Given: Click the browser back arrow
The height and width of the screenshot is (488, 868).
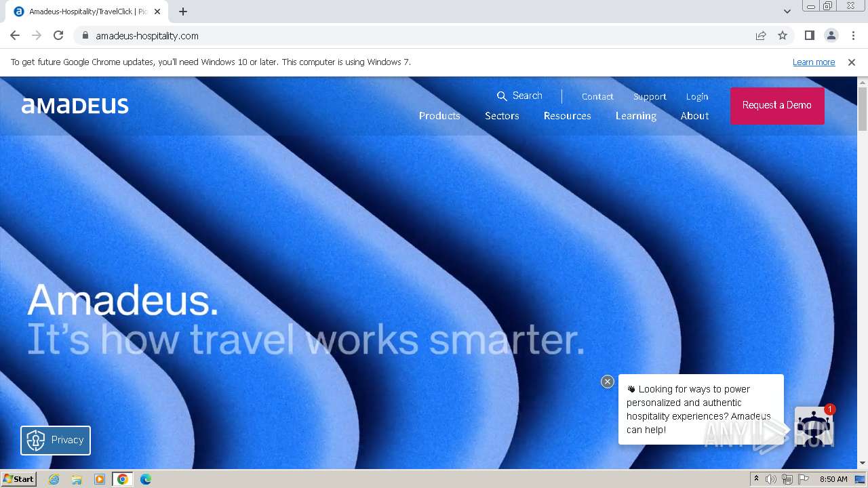Looking at the screenshot, I should (15, 35).
